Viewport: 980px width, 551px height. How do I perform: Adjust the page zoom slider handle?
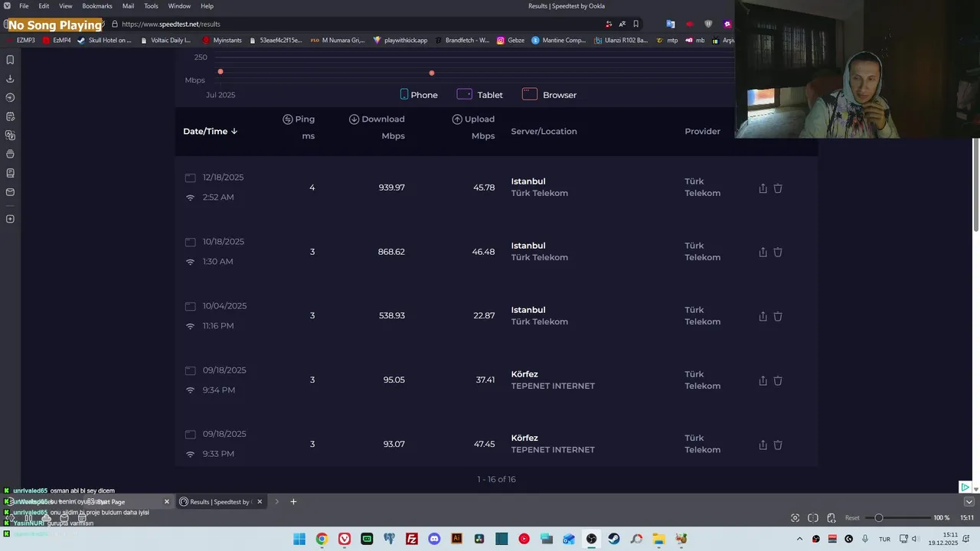click(x=879, y=518)
